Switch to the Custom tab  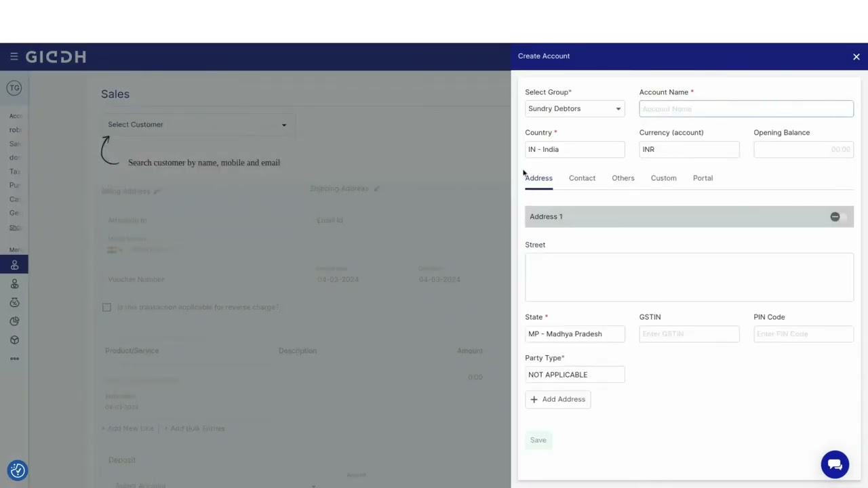[663, 178]
